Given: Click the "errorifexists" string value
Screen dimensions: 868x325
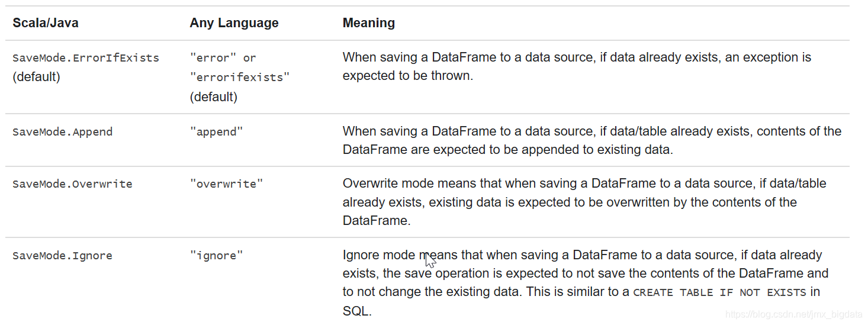Looking at the screenshot, I should (240, 78).
